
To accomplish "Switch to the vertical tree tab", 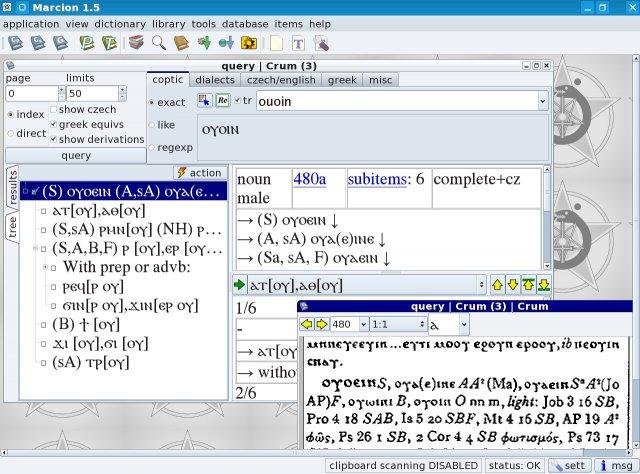I will point(13,227).
